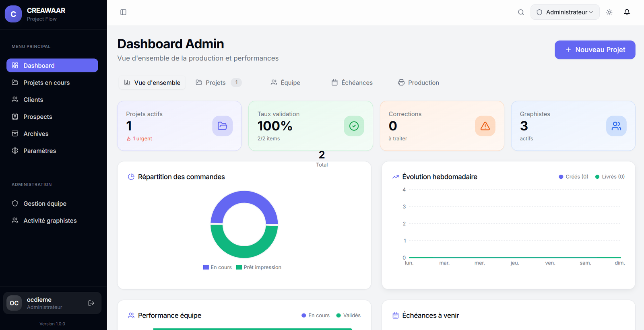Open the Administrateur role dropdown

point(565,12)
